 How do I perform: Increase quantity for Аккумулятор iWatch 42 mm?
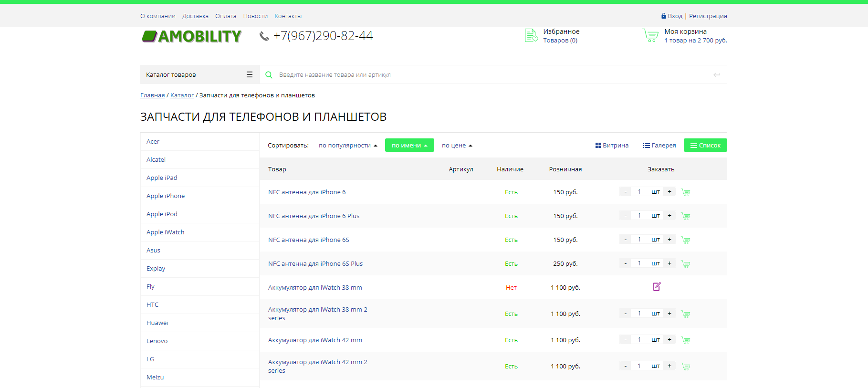point(669,340)
